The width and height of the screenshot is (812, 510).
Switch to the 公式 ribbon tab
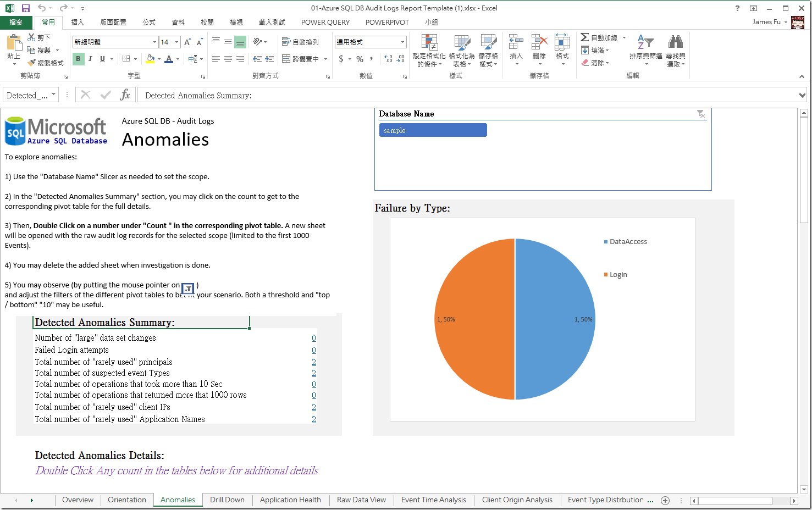tap(149, 23)
